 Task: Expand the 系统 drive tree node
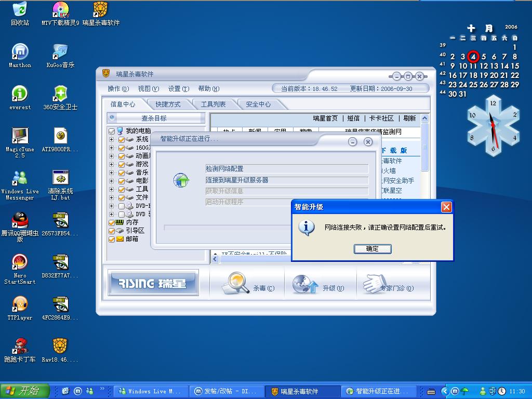tap(111, 139)
